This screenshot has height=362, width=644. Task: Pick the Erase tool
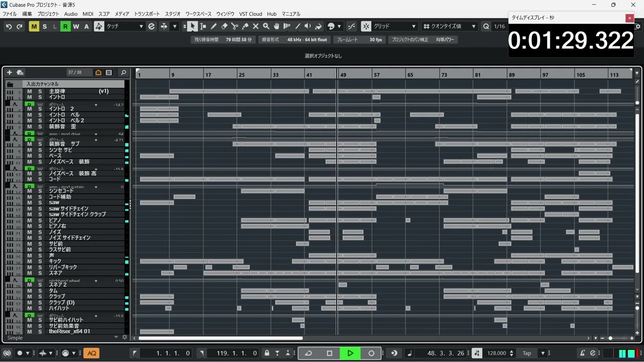224,26
